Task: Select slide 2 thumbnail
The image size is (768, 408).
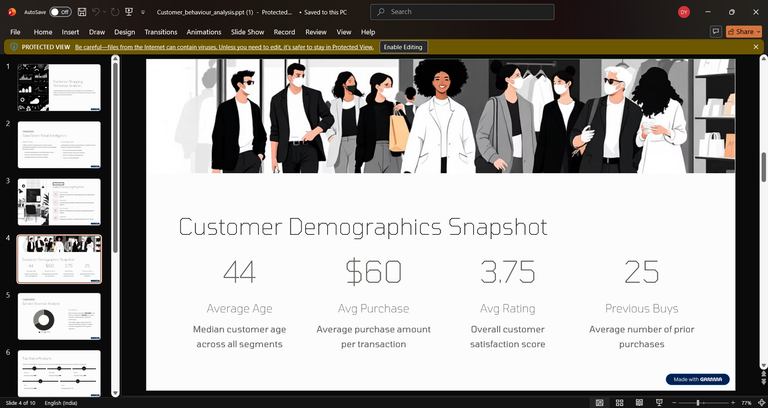Action: 59,145
